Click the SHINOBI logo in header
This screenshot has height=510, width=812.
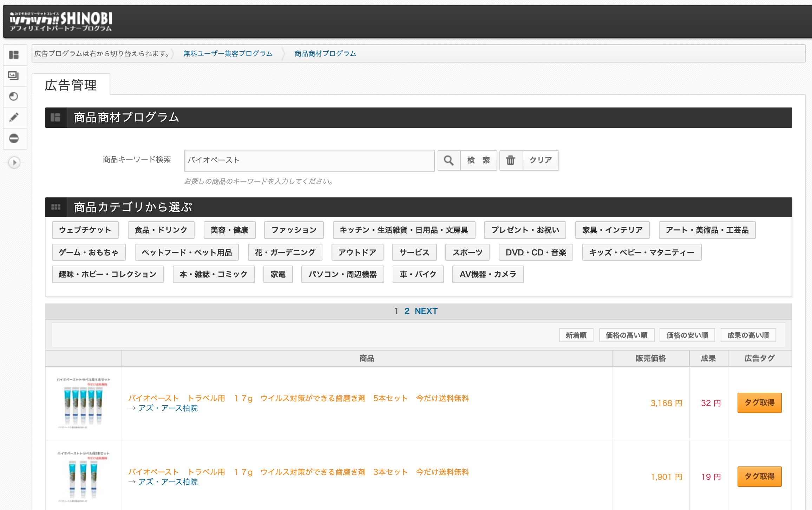[x=61, y=21]
